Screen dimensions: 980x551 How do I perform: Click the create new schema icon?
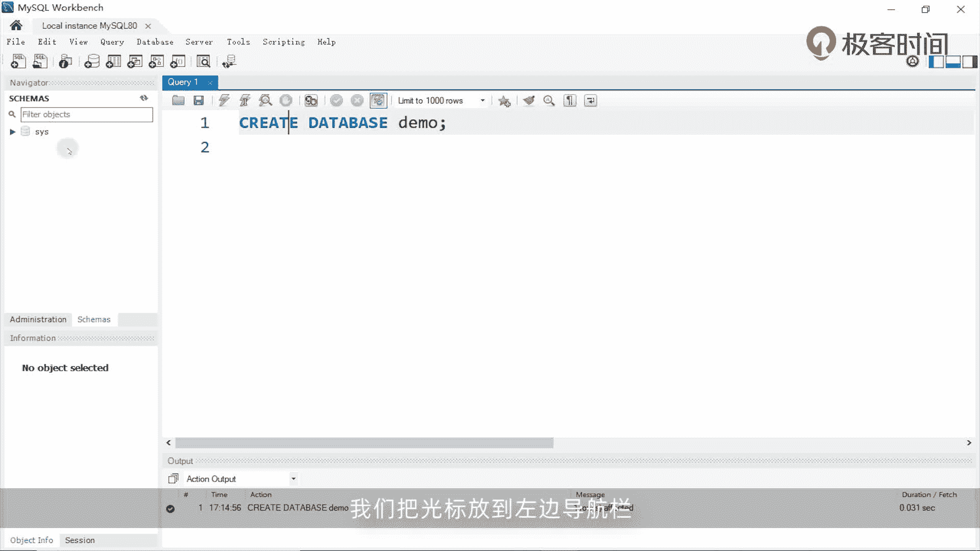point(92,62)
